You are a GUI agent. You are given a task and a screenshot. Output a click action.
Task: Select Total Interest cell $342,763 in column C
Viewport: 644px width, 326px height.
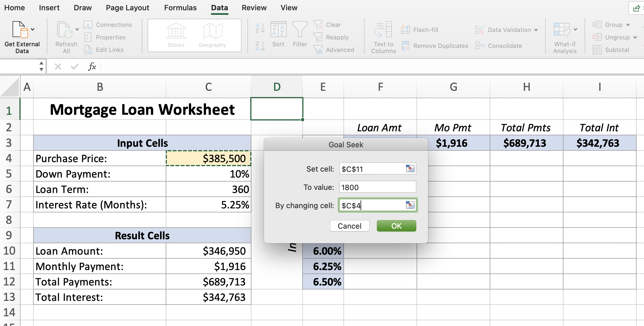[209, 297]
